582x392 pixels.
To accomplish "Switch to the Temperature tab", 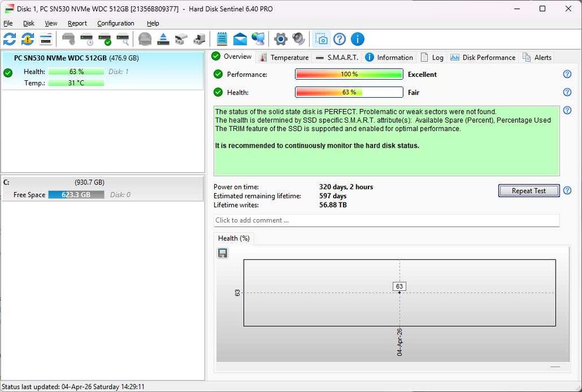I will pyautogui.click(x=285, y=58).
